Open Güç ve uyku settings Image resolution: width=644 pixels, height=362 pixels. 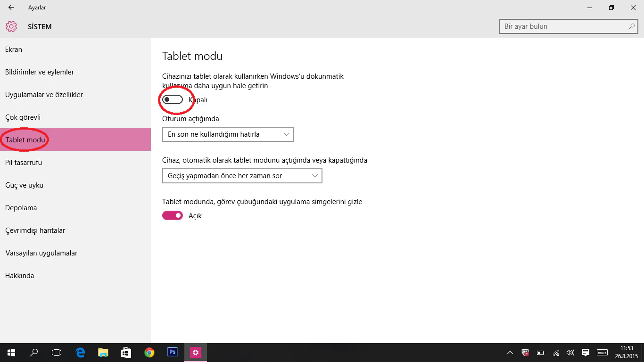75,185
